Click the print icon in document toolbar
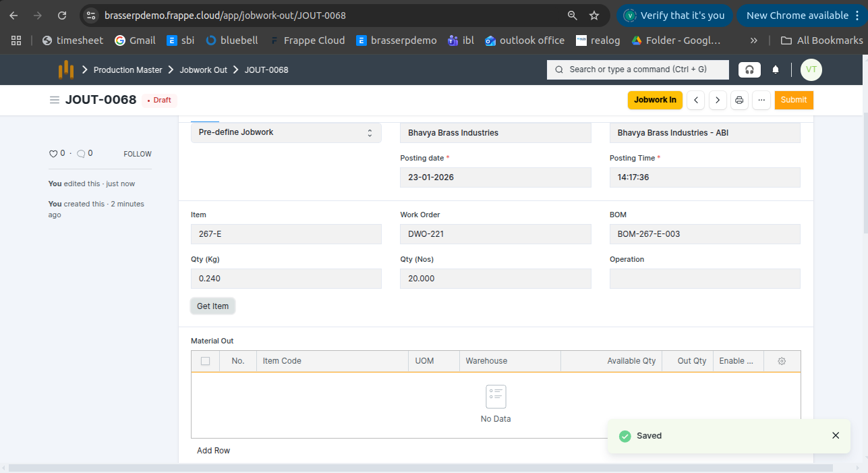Viewport: 868px width, 473px height. point(739,100)
